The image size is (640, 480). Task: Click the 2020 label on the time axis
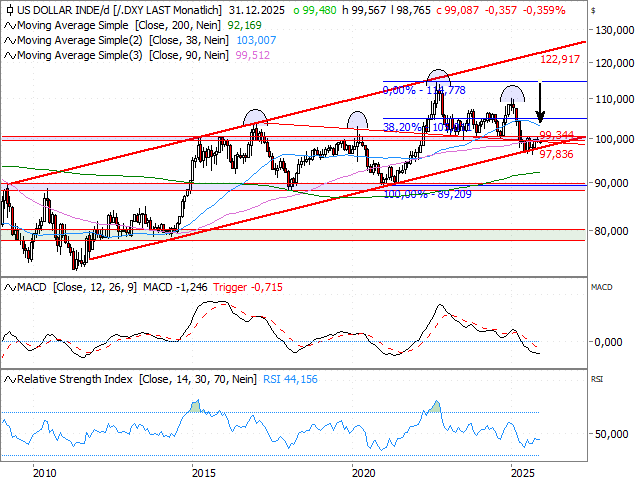point(364,470)
